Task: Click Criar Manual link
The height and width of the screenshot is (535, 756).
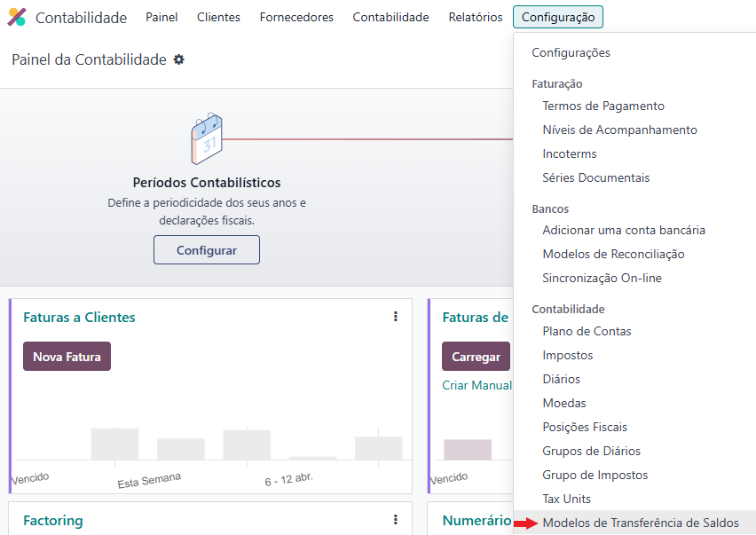Action: [x=476, y=386]
